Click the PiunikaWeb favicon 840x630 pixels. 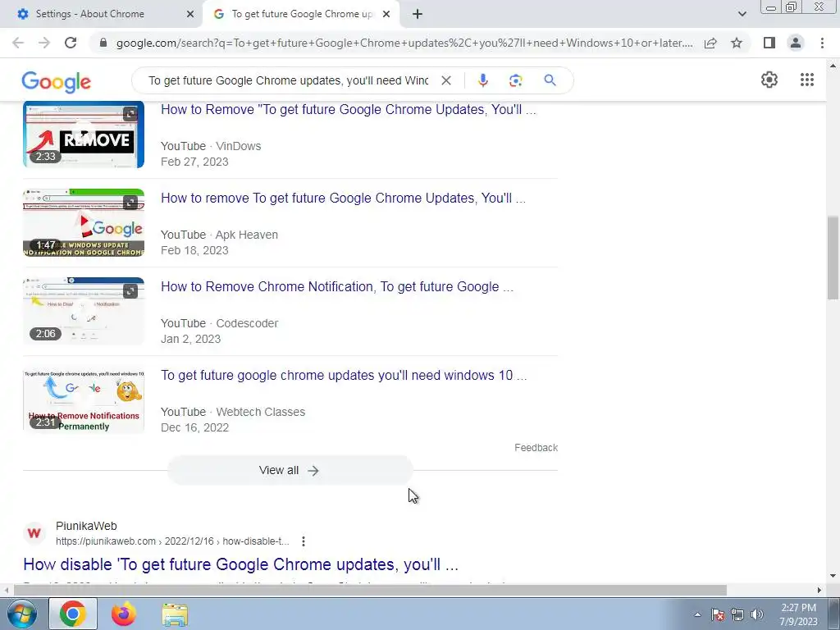tap(34, 533)
